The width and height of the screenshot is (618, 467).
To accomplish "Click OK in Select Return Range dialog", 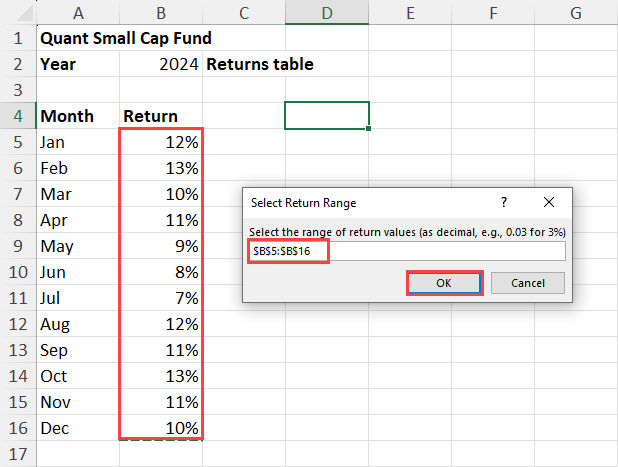I will [x=444, y=283].
